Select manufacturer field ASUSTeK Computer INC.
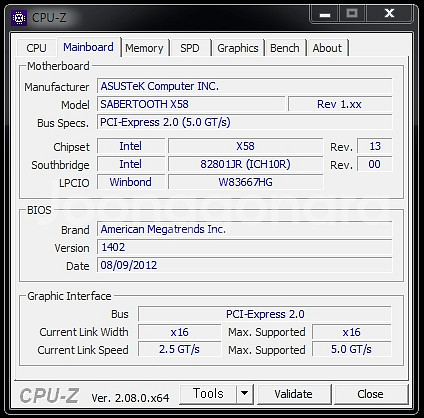This screenshot has width=424, height=418. click(245, 86)
